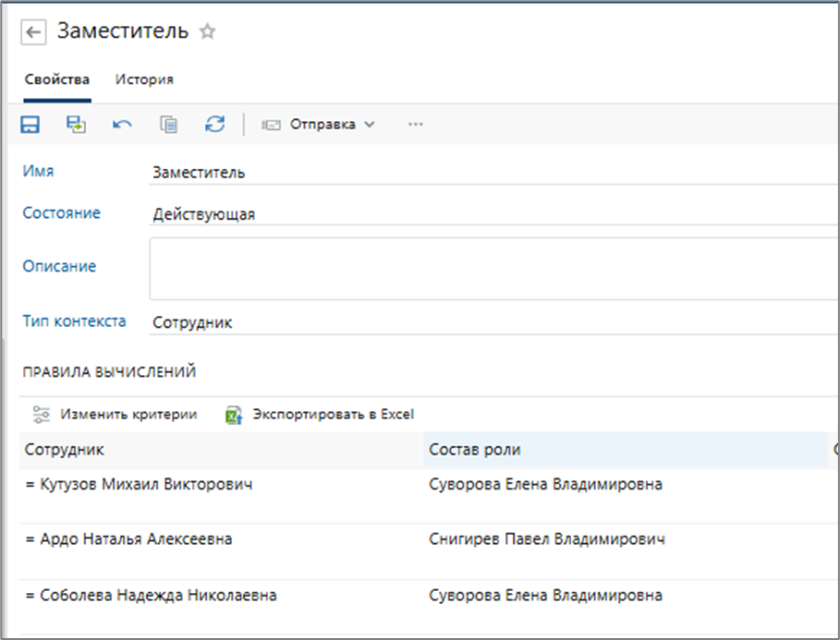Image resolution: width=840 pixels, height=640 pixels.
Task: Click the copy documents icon
Action: click(168, 125)
